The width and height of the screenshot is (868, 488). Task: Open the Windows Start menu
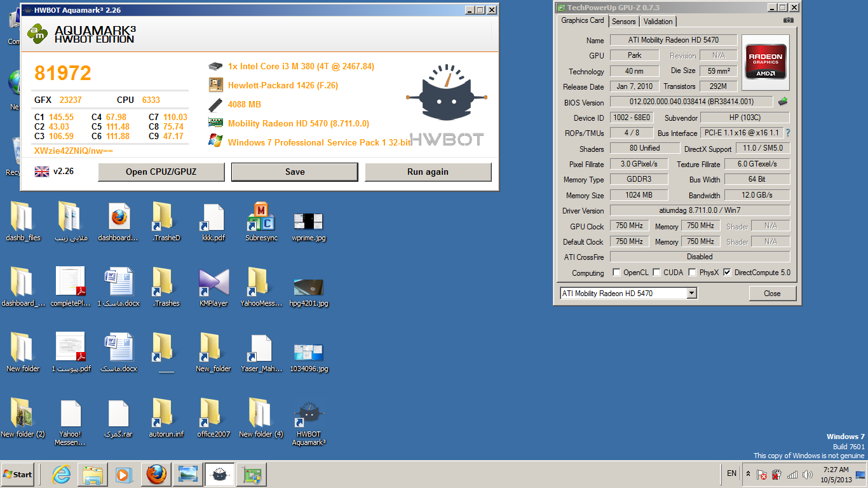[x=18, y=475]
